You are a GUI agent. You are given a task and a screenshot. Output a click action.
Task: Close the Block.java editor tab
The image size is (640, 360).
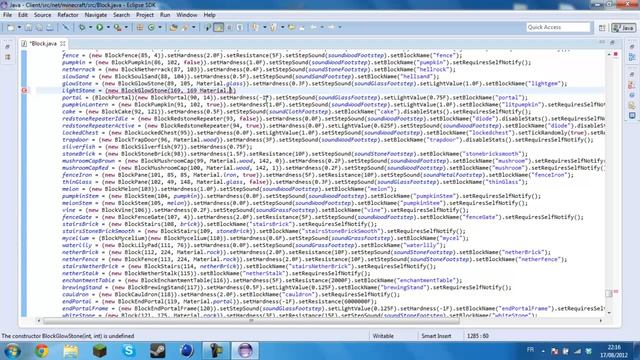tap(63, 43)
